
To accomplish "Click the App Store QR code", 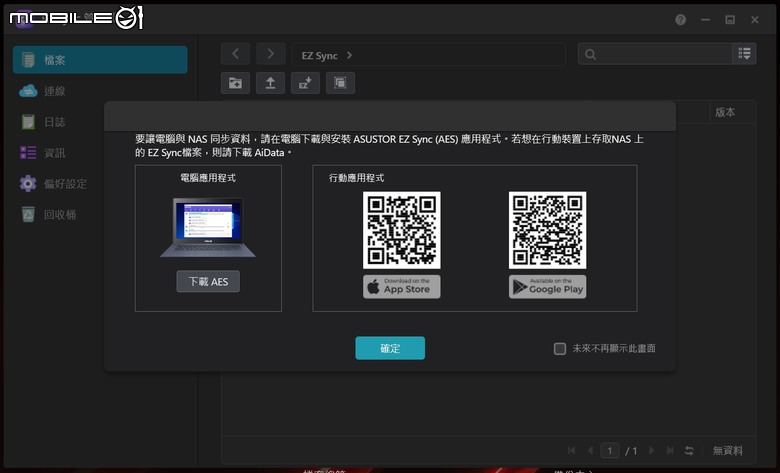I will coord(401,230).
